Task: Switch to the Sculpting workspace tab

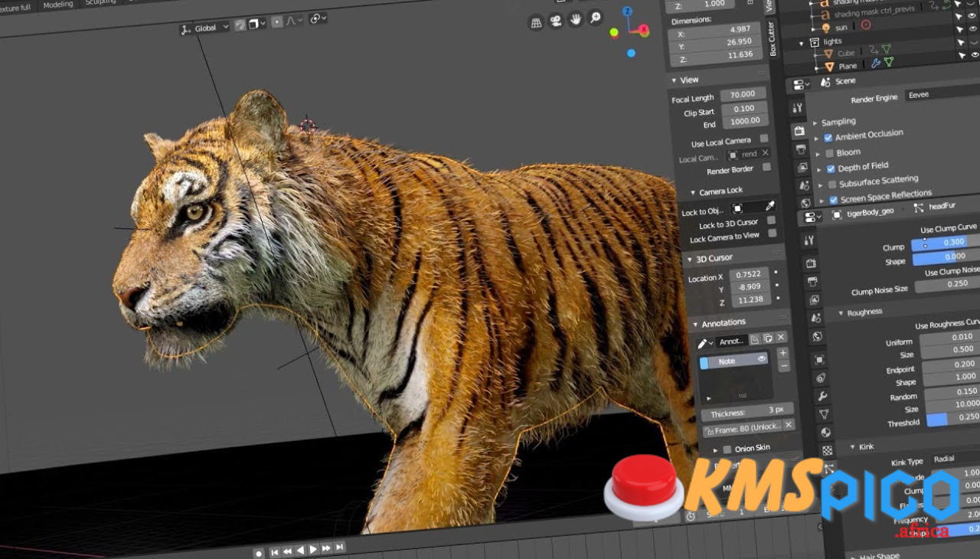Action: point(100,2)
